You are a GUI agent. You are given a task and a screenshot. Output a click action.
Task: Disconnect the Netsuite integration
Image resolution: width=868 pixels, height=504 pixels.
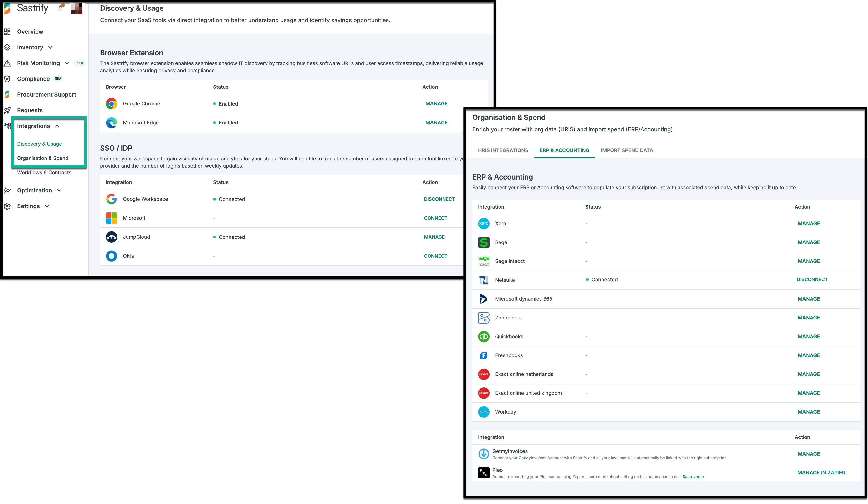point(812,279)
